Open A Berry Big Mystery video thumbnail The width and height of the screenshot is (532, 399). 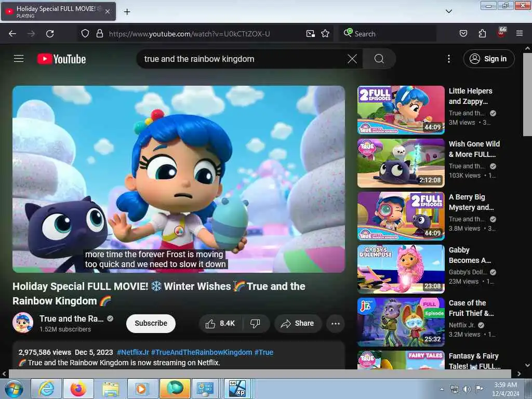(401, 216)
